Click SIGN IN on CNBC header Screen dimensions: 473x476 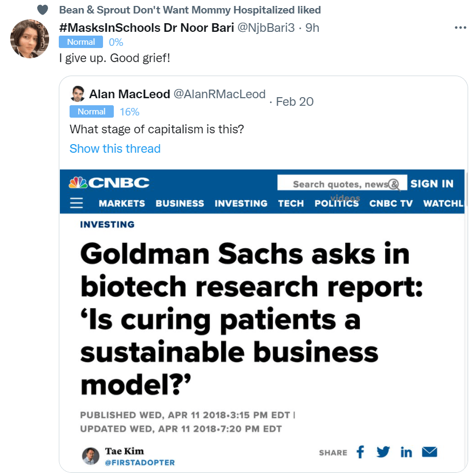[x=431, y=183]
